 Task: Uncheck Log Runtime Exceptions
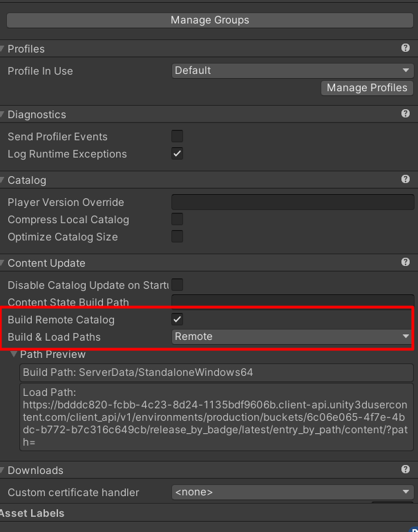[178, 154]
